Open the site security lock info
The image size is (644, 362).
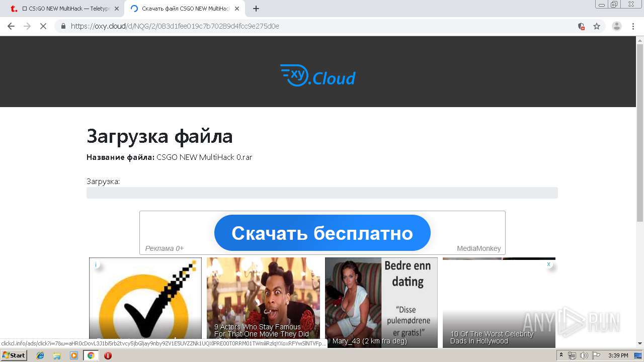tap(63, 26)
